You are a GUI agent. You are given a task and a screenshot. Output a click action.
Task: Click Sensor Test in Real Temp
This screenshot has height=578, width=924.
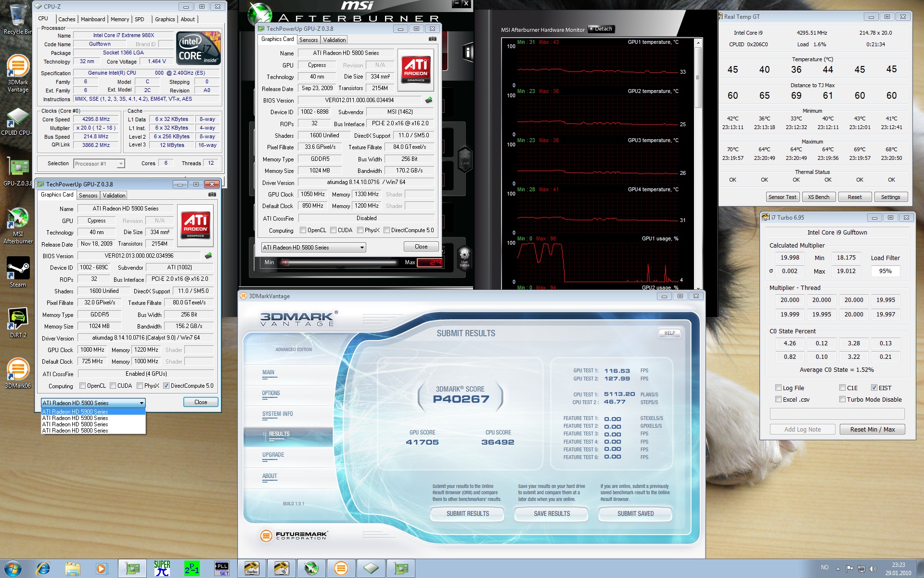[783, 197]
